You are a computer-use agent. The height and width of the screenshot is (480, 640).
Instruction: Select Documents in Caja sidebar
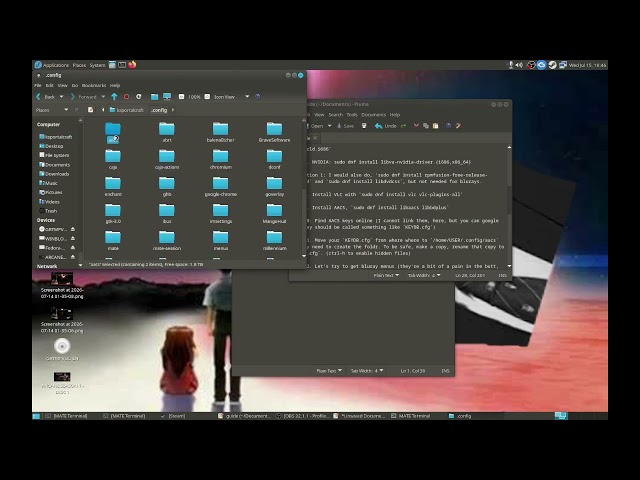tap(54, 164)
